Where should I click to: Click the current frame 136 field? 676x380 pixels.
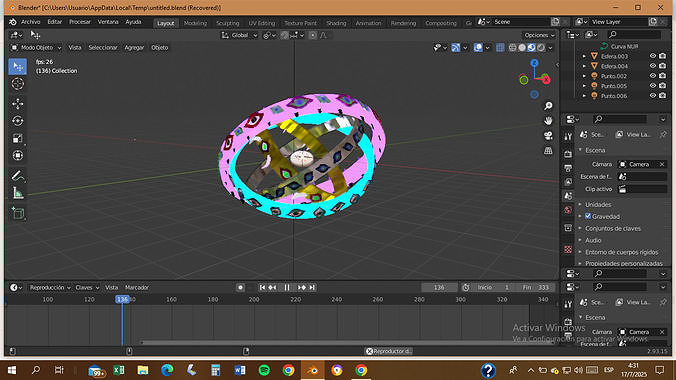click(x=439, y=287)
